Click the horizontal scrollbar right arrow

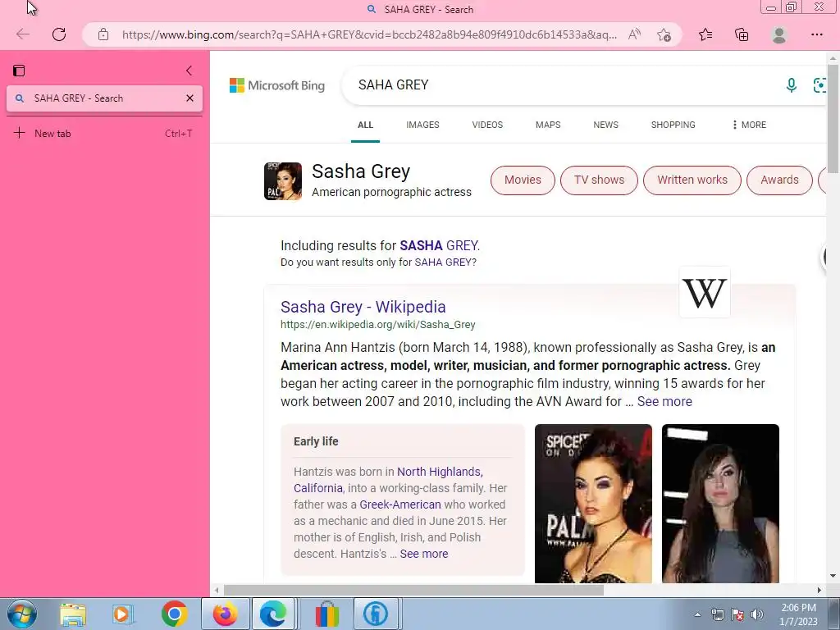coord(819,591)
